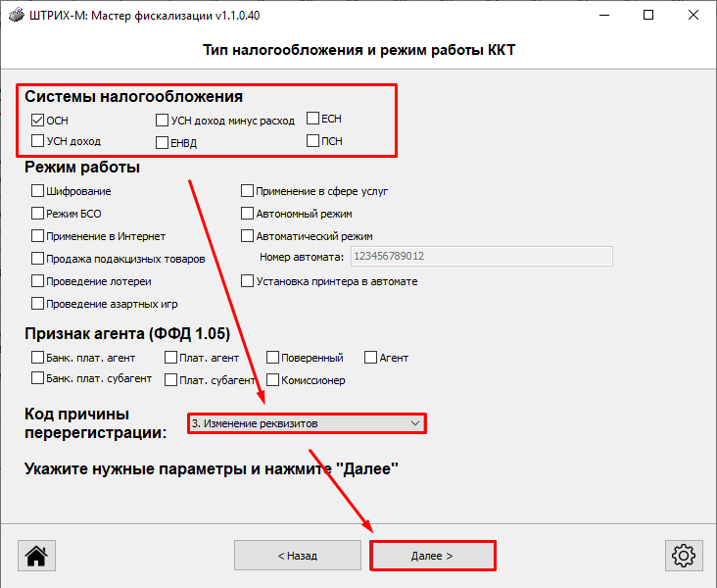
Task: Open settings with the gear icon
Action: (682, 555)
